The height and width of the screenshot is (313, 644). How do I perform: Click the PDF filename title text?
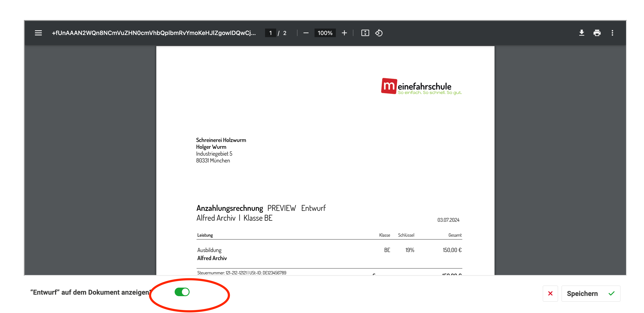pos(154,33)
